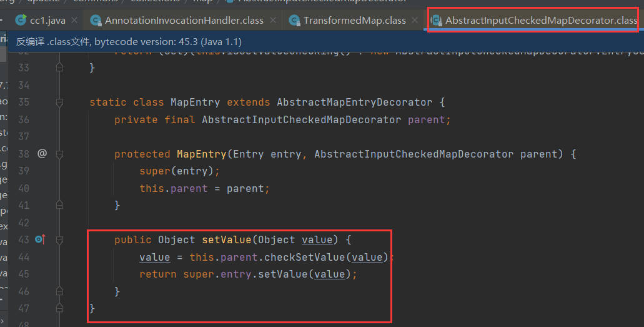
Task: Click the Entry parameter type on line 38
Action: click(x=249, y=154)
